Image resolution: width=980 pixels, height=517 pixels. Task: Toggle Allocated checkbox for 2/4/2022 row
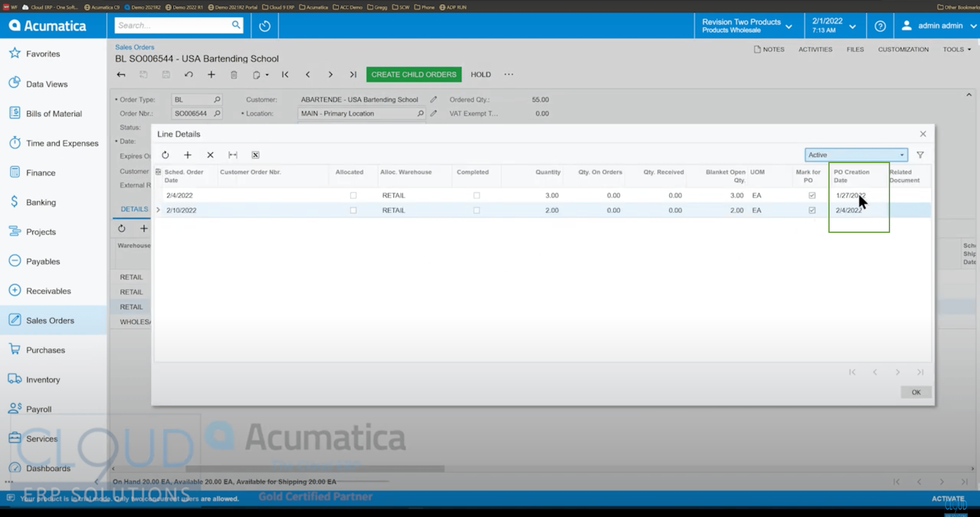[x=353, y=195]
